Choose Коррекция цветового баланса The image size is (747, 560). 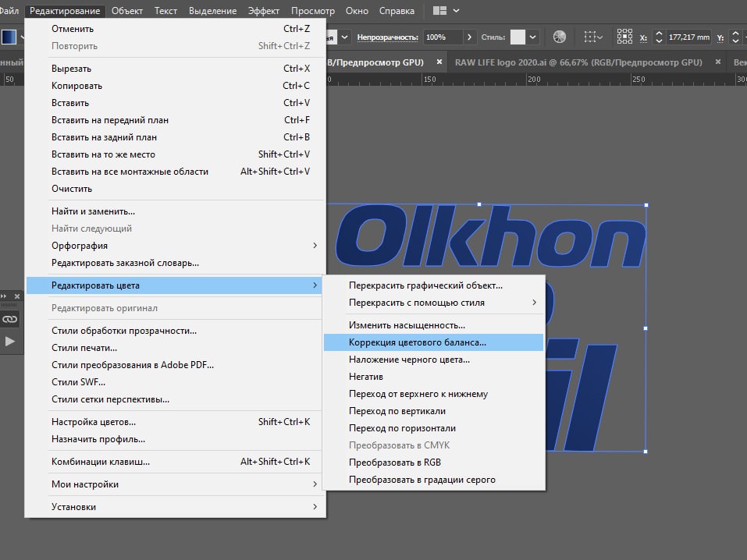coord(433,342)
